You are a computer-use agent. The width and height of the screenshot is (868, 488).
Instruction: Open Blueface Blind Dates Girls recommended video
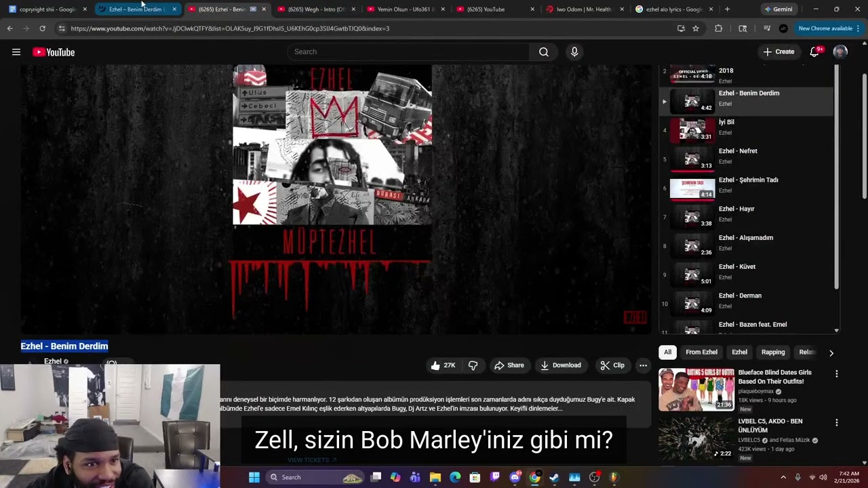click(774, 377)
